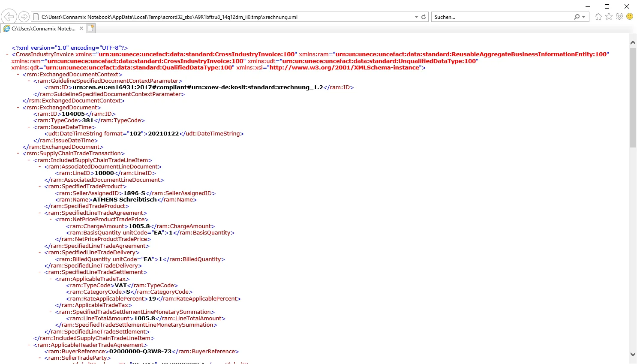The height and width of the screenshot is (364, 637).
Task: Open the search provider dropdown arrow
Action: pyautogui.click(x=583, y=17)
